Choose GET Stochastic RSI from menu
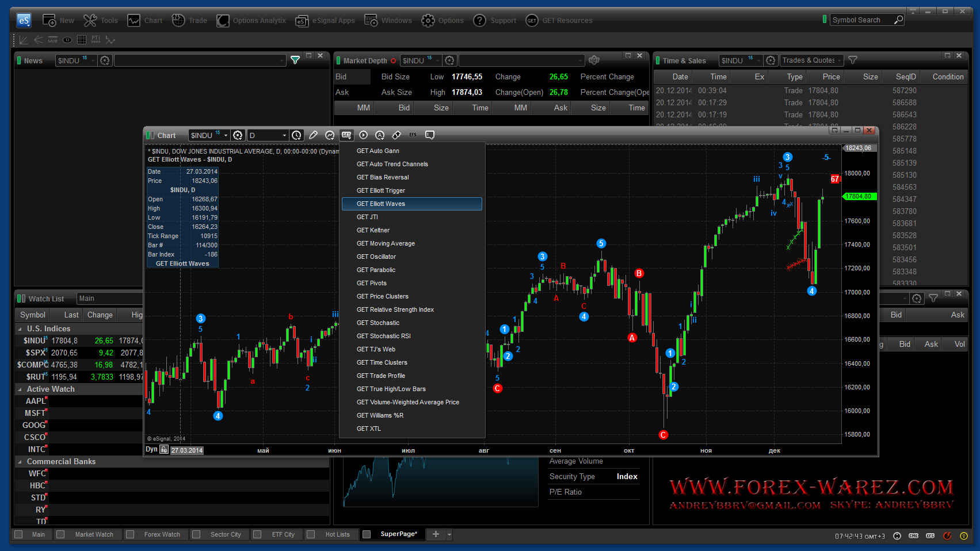This screenshot has height=551, width=980. pos(383,336)
